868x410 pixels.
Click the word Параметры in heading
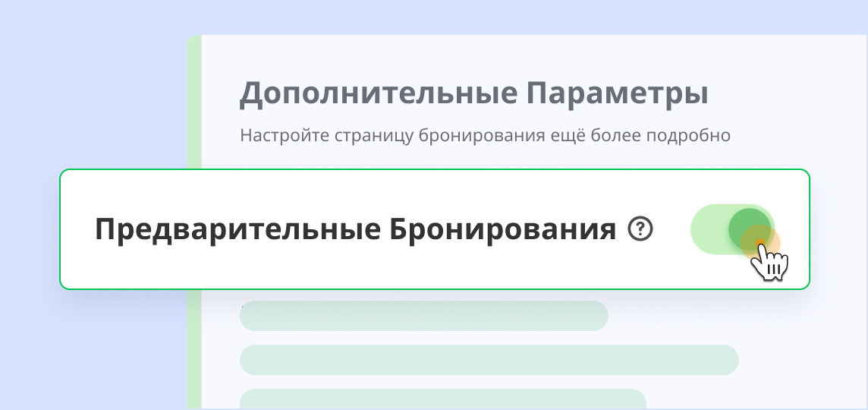tap(617, 94)
